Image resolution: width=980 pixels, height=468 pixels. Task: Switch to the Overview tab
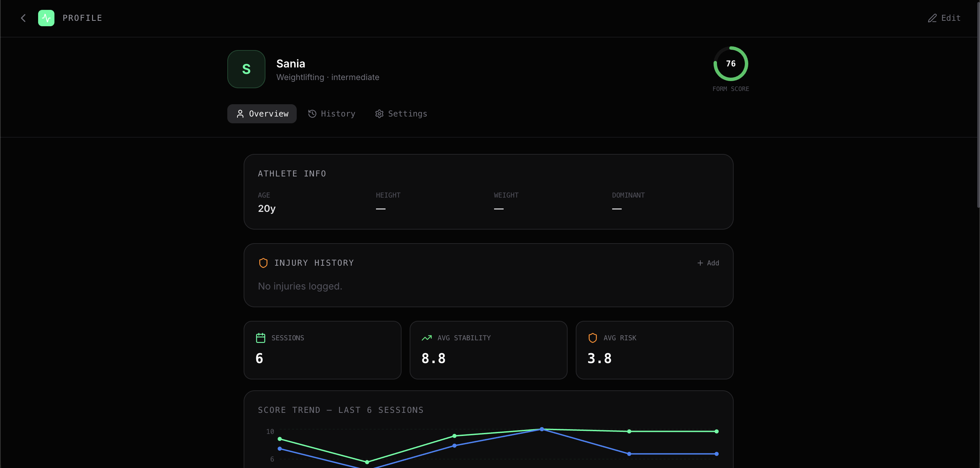point(262,114)
